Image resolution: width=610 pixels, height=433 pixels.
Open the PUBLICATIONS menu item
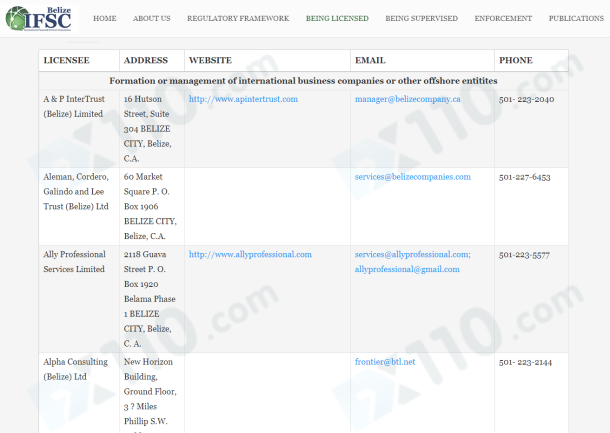click(576, 18)
